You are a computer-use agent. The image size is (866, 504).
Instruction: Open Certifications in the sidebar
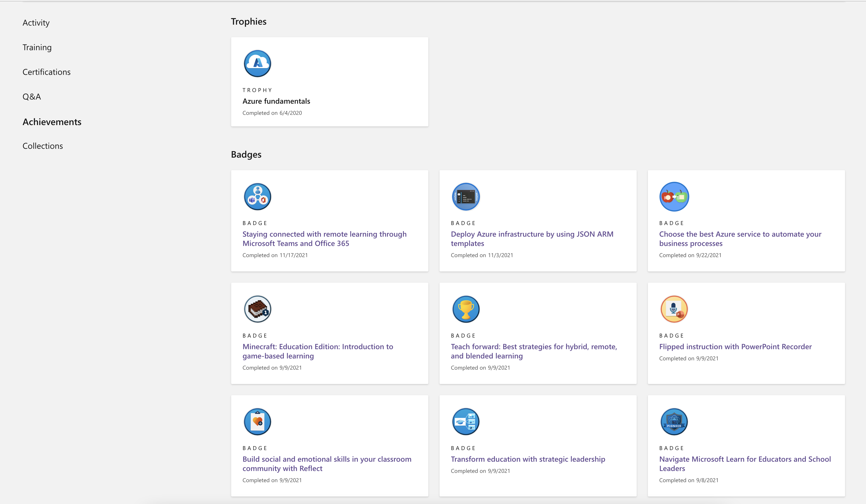click(x=47, y=72)
